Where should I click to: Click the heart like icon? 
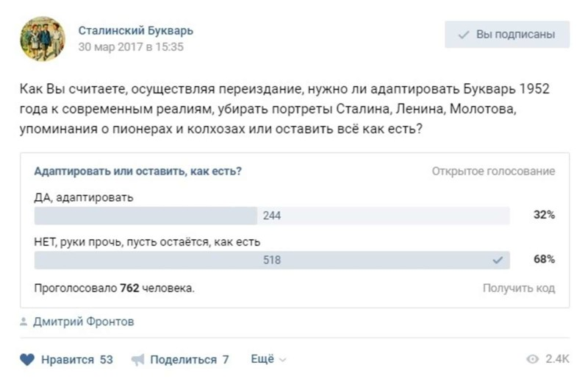27,359
